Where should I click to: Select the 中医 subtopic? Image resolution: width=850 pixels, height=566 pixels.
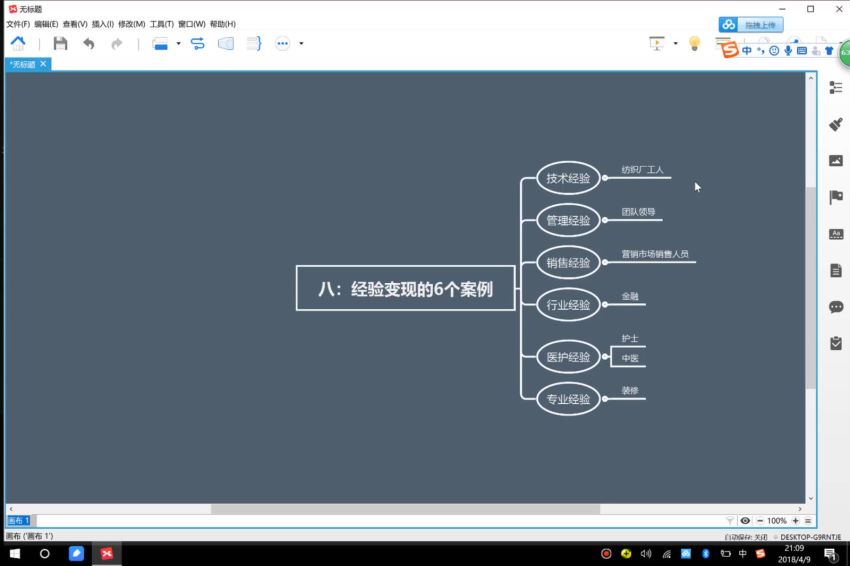pos(630,358)
